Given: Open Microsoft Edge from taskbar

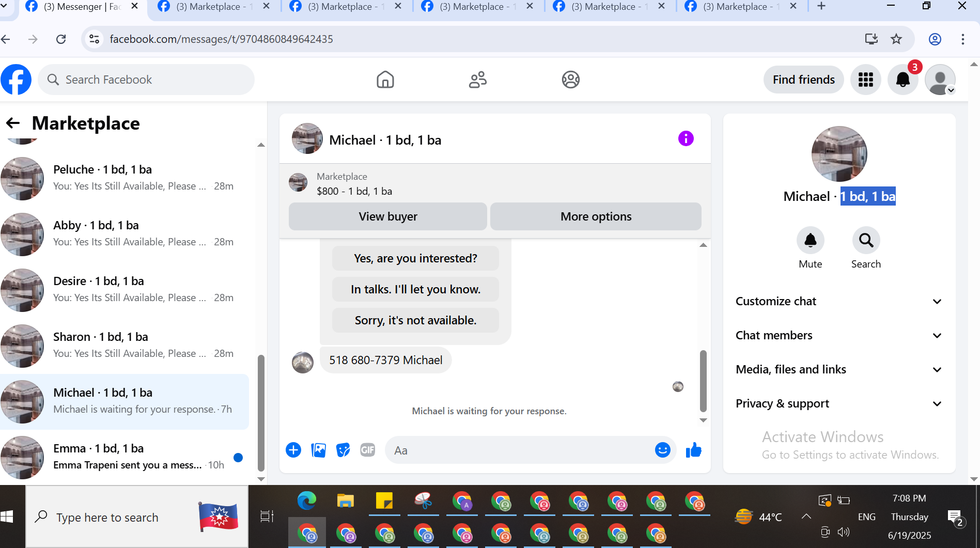Looking at the screenshot, I should pyautogui.click(x=307, y=501).
